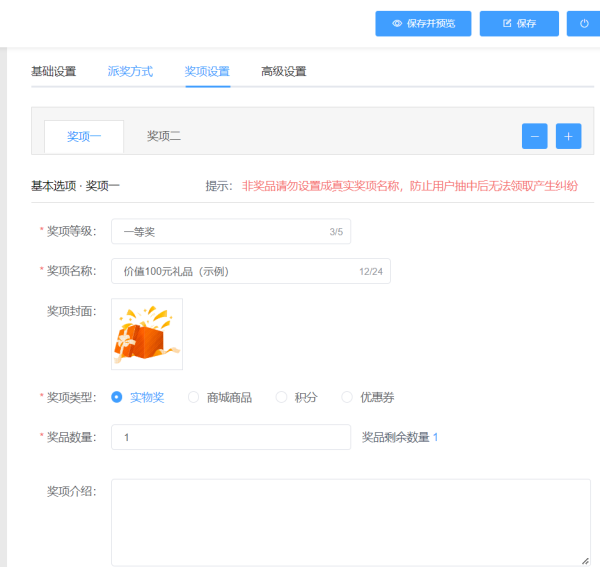Open the 基础设置 tab
This screenshot has height=567, width=600.
coord(54,71)
